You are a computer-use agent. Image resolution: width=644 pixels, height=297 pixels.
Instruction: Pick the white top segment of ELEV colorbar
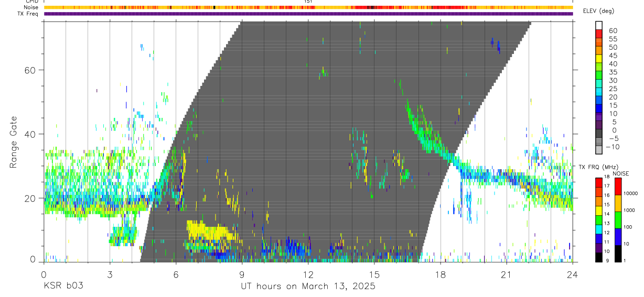tap(599, 25)
